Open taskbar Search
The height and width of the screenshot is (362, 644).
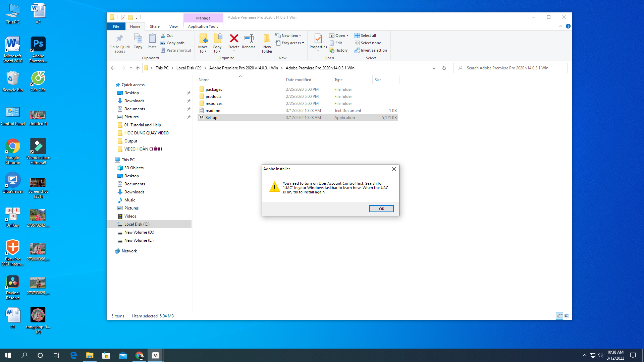24,355
